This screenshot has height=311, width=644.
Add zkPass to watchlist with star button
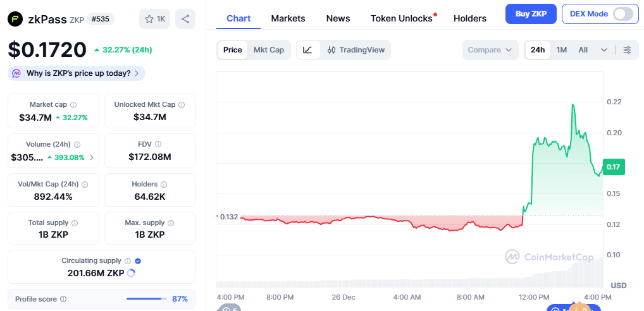[x=154, y=19]
